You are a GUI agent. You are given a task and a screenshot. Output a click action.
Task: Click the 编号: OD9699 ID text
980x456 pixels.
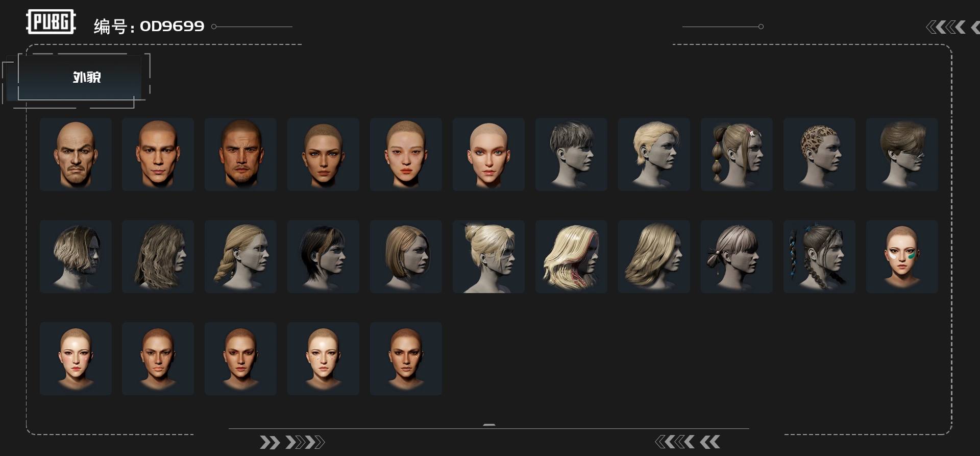pos(149,26)
